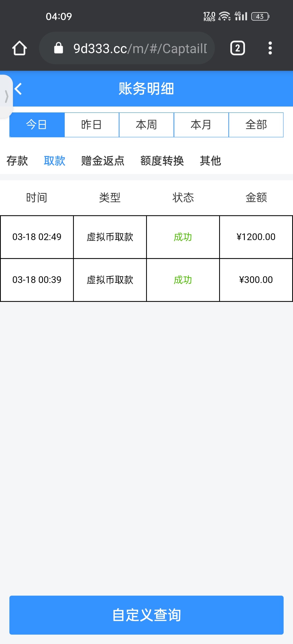Viewport: 293px width, 644px height.
Task: Open the 存款 category
Action: click(x=17, y=161)
